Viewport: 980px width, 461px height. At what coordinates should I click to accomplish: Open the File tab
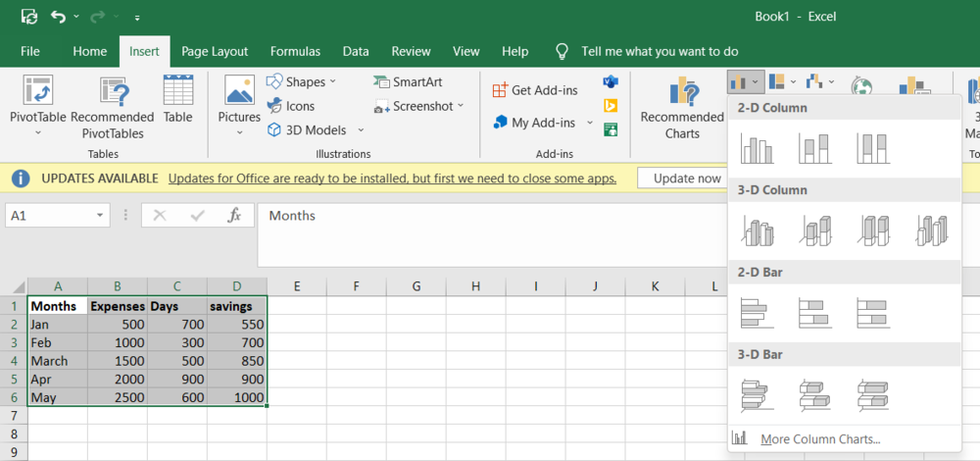[x=30, y=51]
